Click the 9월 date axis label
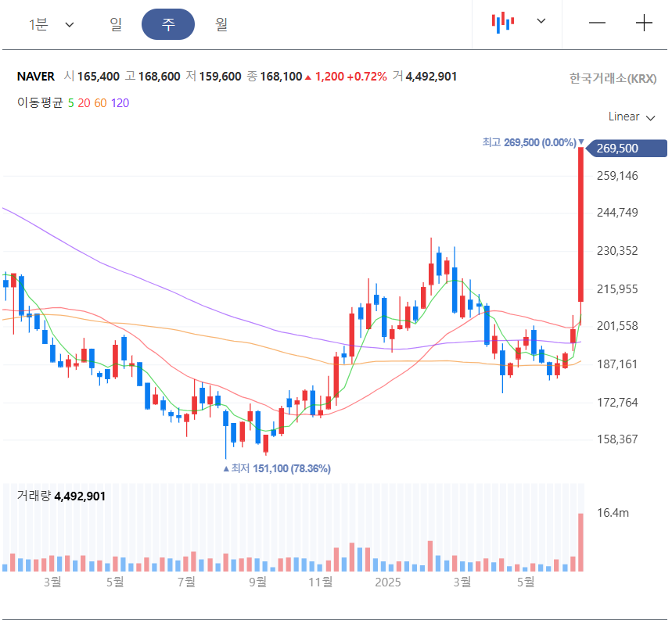The width and height of the screenshot is (672, 620). pos(258,582)
